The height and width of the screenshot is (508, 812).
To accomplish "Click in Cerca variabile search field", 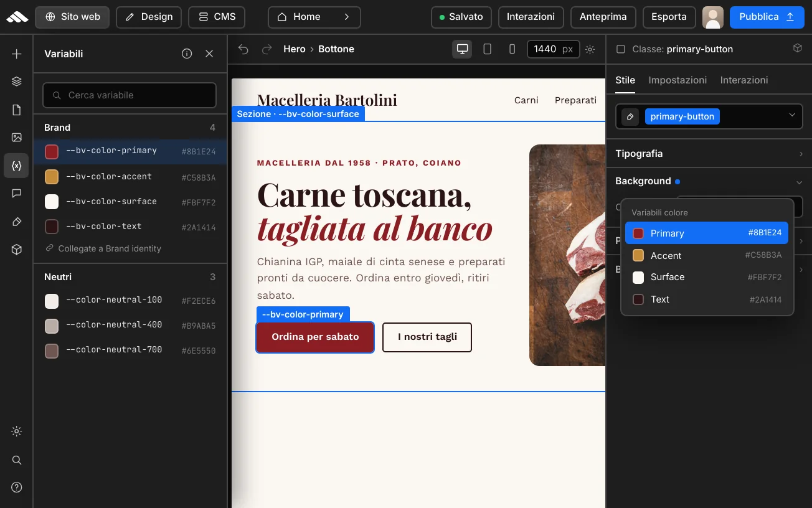I will [130, 95].
